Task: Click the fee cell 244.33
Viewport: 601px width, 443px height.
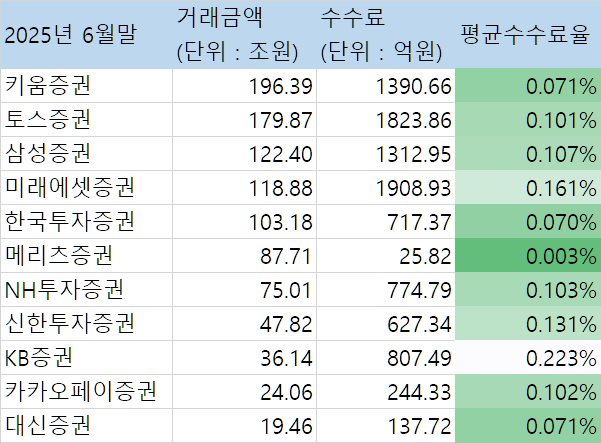Action: (x=386, y=391)
